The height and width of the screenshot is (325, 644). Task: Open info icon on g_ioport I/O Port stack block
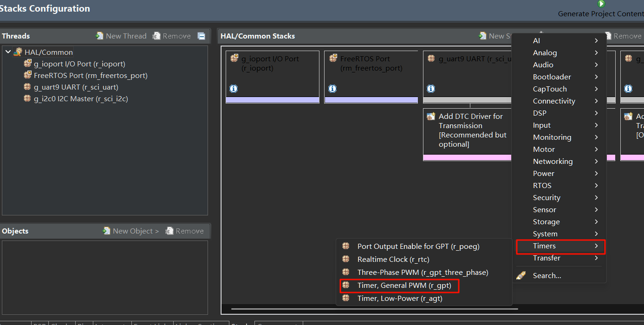point(234,89)
